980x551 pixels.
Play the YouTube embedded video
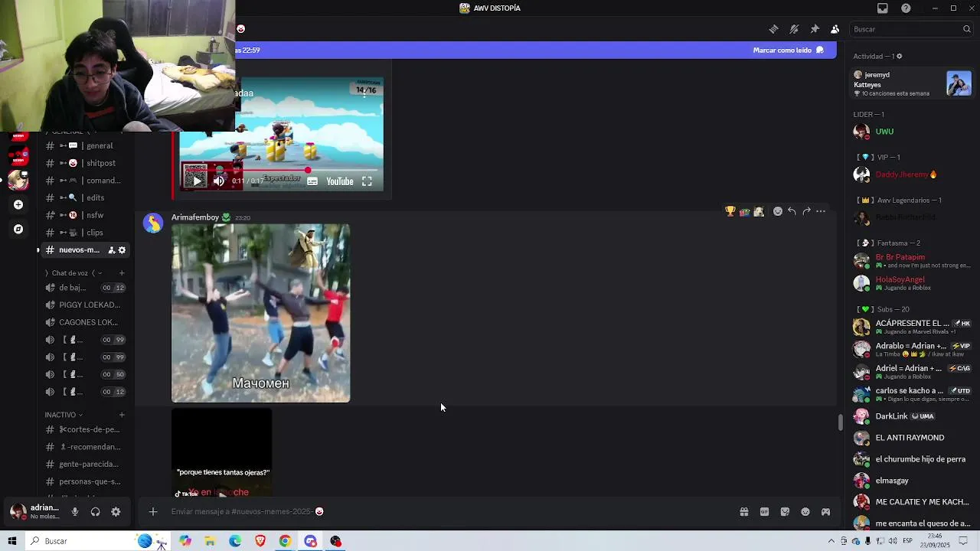(x=197, y=181)
